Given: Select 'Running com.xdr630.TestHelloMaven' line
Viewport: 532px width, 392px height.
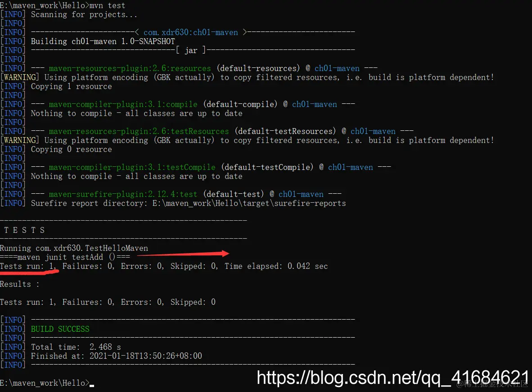Looking at the screenshot, I should tap(74, 248).
